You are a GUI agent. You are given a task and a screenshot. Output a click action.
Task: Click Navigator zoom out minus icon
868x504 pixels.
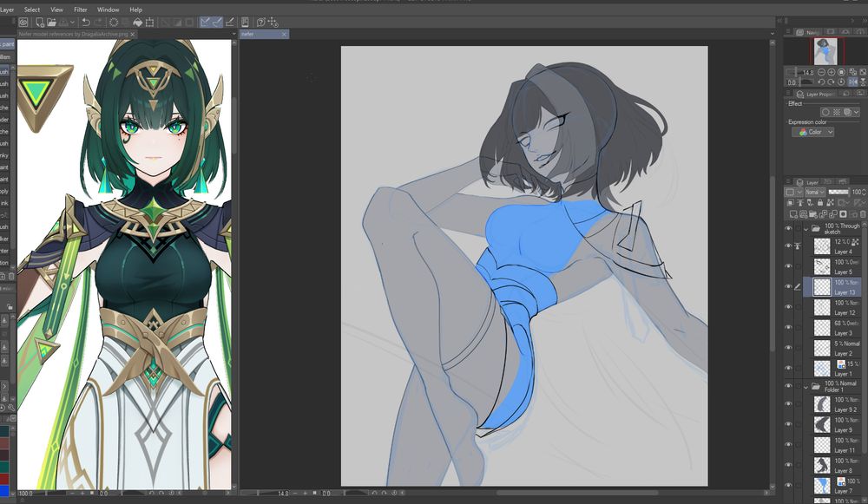click(821, 72)
